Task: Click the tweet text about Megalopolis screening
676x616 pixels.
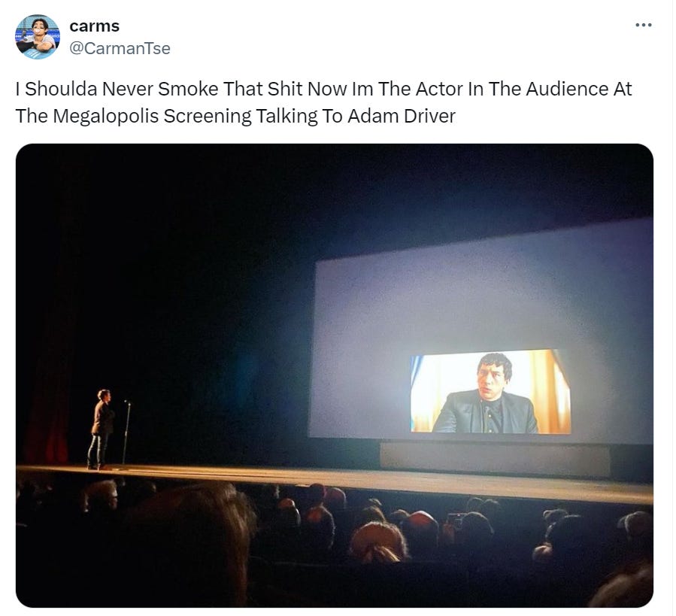Action: pos(323,102)
